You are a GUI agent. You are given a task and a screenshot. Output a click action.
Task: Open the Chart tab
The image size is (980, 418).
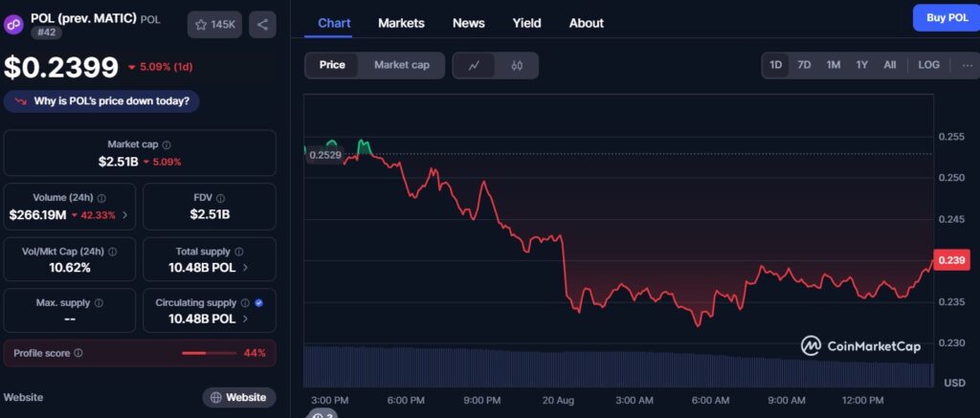tap(334, 23)
